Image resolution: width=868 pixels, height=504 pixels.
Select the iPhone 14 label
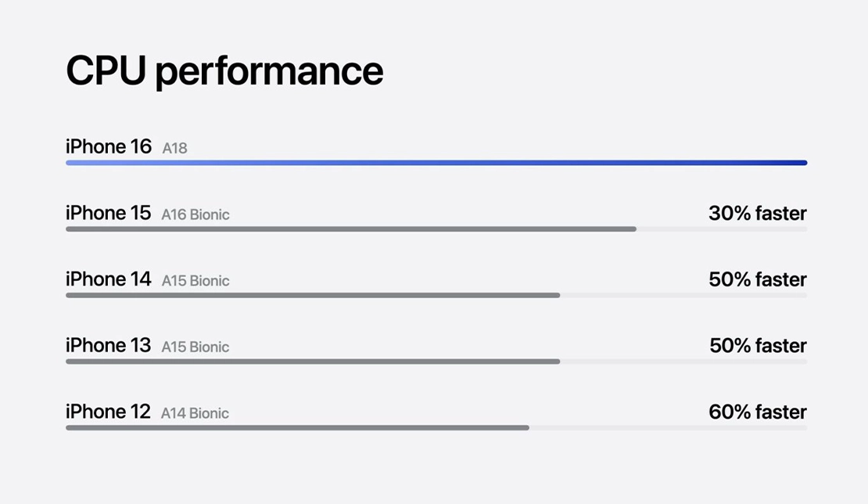click(x=109, y=279)
